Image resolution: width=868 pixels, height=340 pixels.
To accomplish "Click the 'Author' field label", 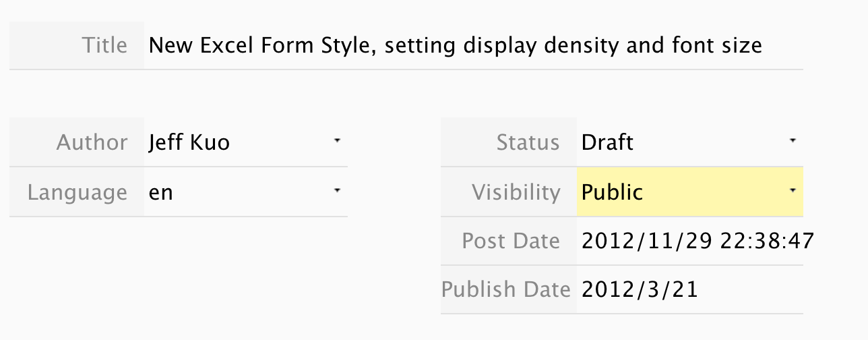I will pyautogui.click(x=92, y=142).
